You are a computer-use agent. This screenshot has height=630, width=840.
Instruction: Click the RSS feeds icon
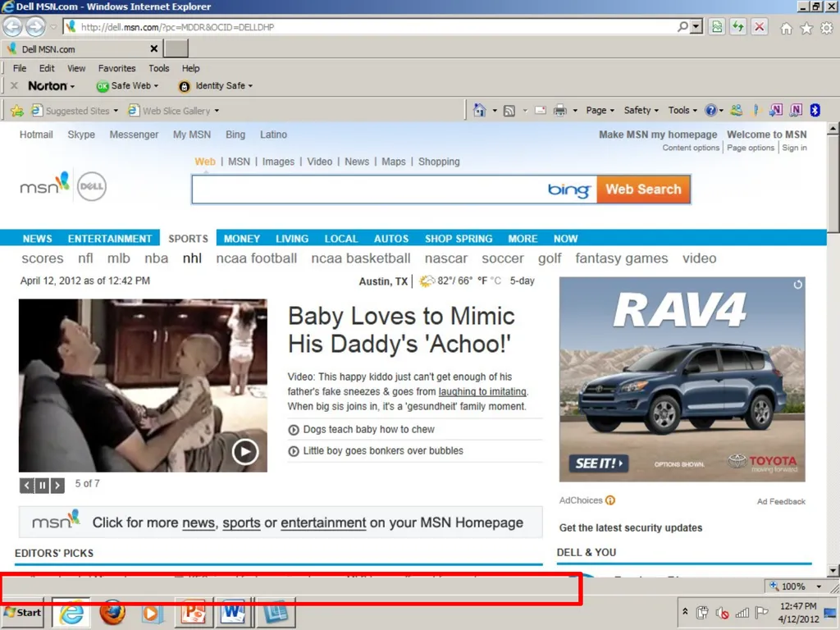click(x=509, y=111)
